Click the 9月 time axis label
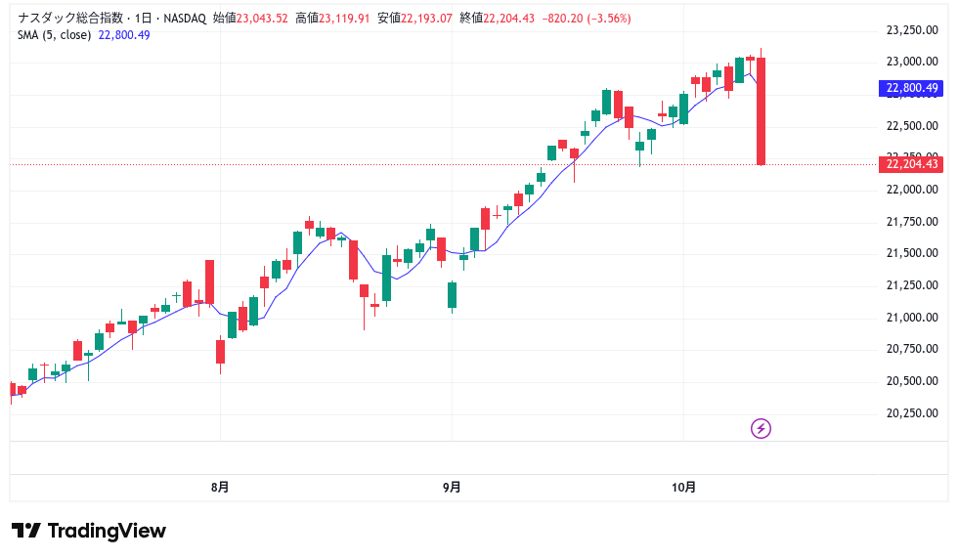958x560 pixels. [451, 487]
